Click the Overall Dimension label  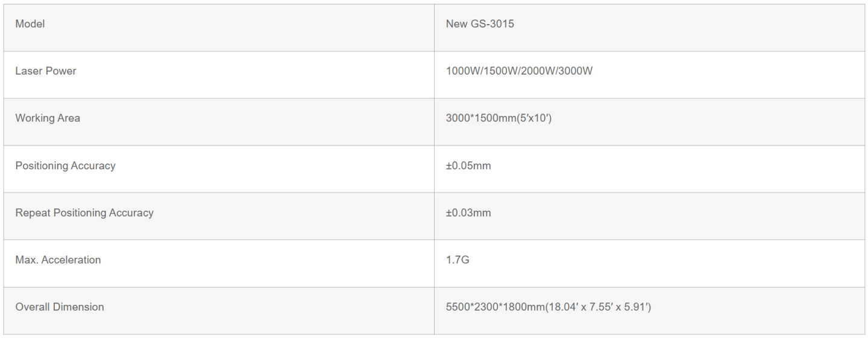(60, 307)
